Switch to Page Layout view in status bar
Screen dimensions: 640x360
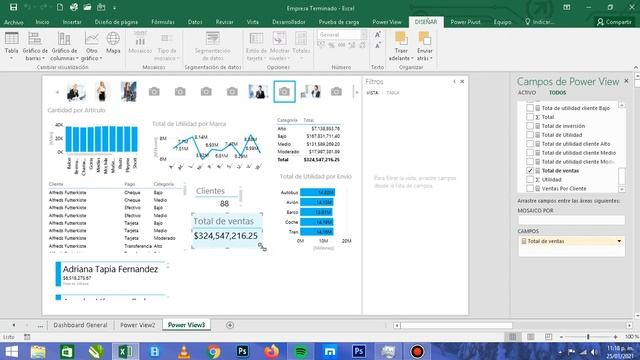(x=531, y=337)
